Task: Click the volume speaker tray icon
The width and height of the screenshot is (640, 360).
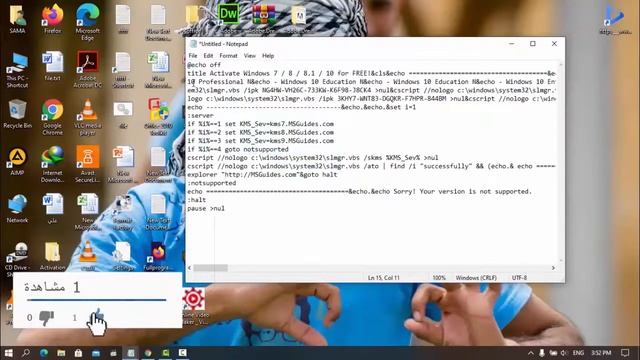Action: (x=564, y=353)
